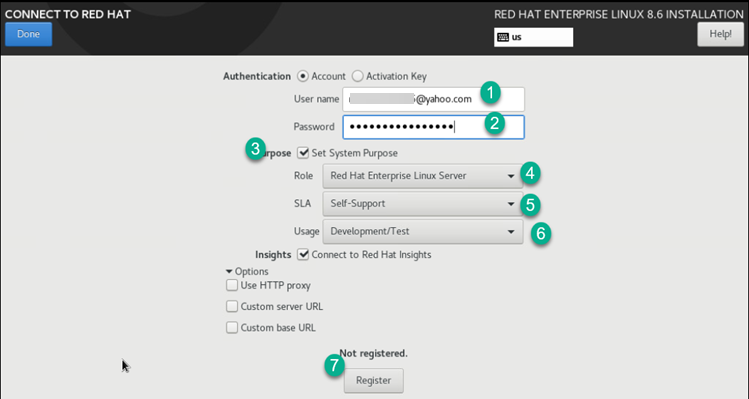Viewport: 749px width, 399px height.
Task: Focus the Password input field
Action: pos(433,127)
